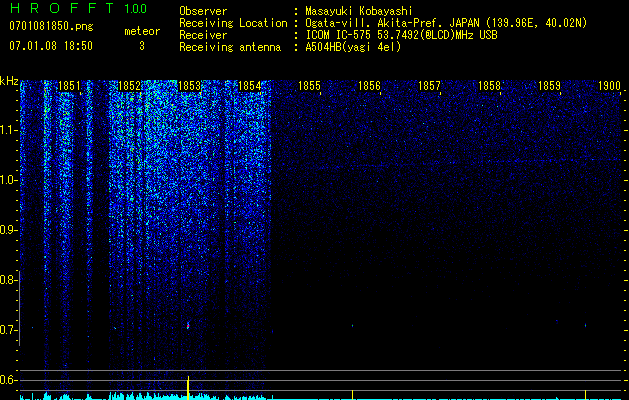Select the observer name Masayuki Kobayashi
The image size is (629, 400).
coord(359,11)
